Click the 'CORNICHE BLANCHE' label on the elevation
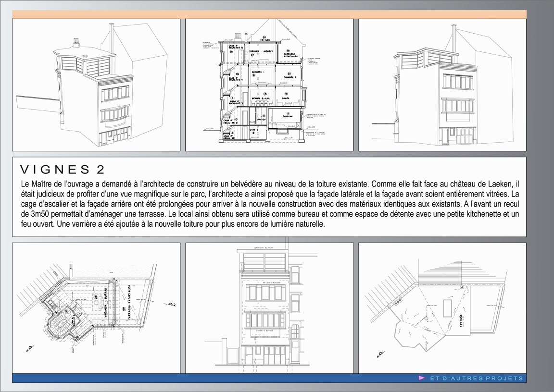The image size is (554, 392). coord(264,248)
